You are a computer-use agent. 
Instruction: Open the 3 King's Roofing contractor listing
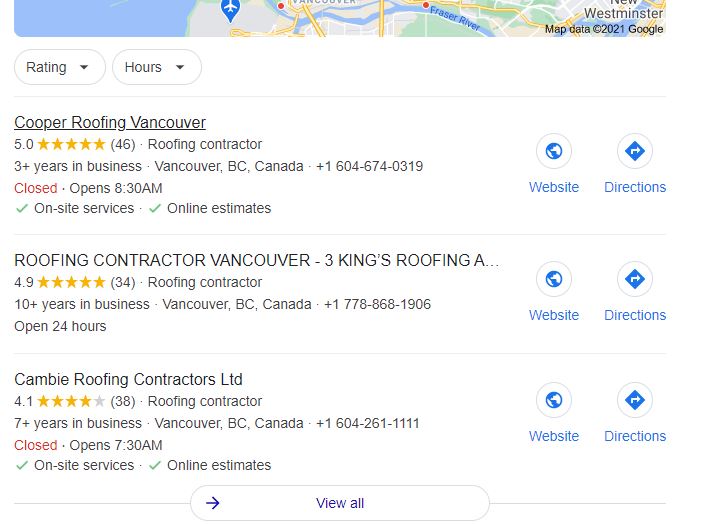point(256,261)
